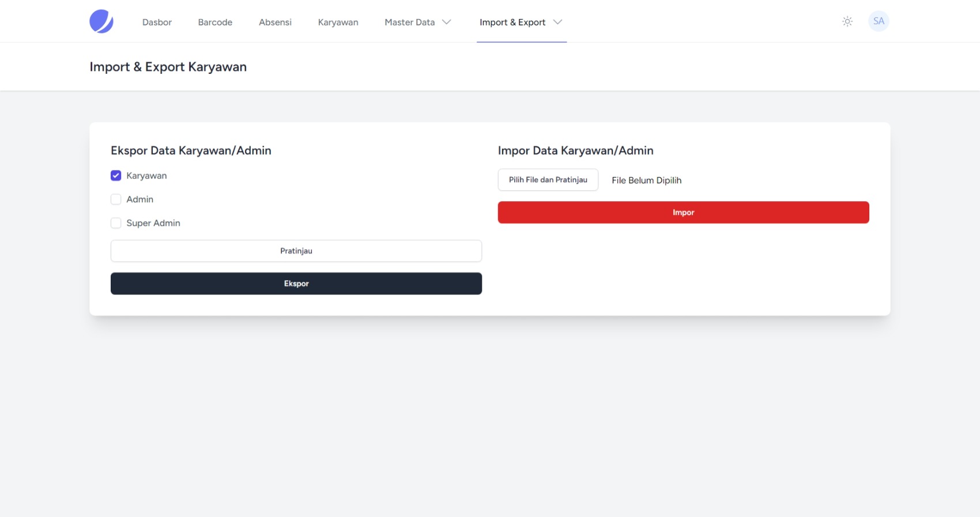
Task: Click the File Belum Dipilih label
Action: 646,180
